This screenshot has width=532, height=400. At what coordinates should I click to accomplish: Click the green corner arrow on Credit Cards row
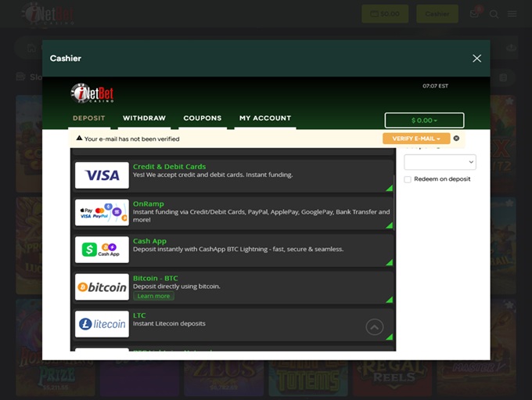[x=390, y=188]
